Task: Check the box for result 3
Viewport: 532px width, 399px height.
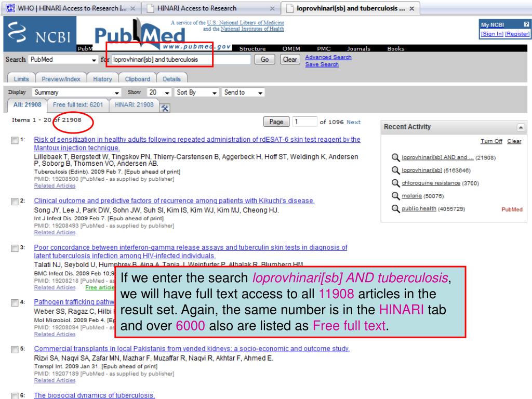Action: (x=15, y=248)
